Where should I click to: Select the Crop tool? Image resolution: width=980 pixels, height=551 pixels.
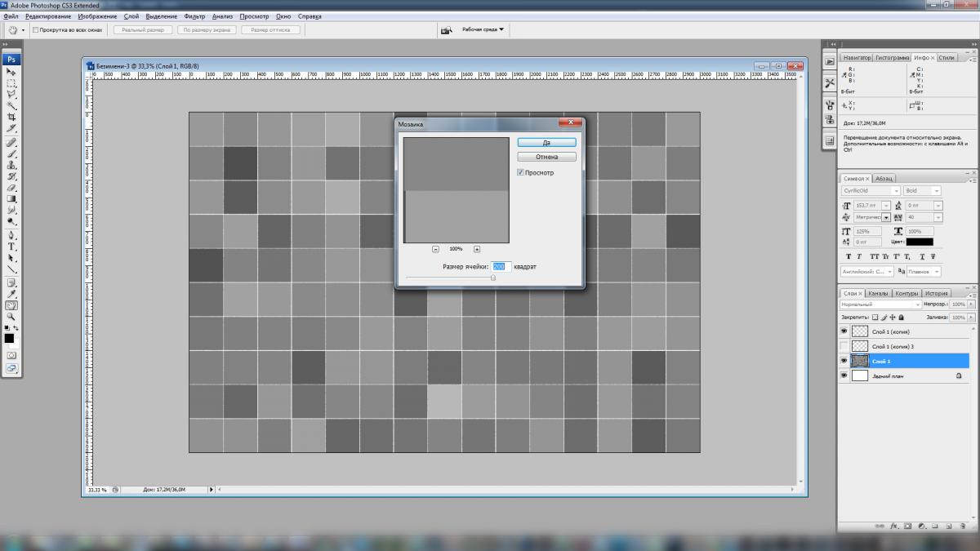pos(11,117)
